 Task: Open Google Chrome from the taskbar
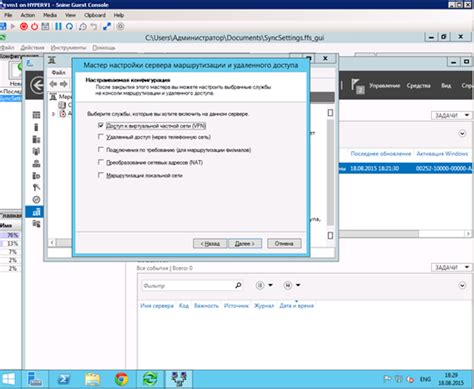(121, 379)
